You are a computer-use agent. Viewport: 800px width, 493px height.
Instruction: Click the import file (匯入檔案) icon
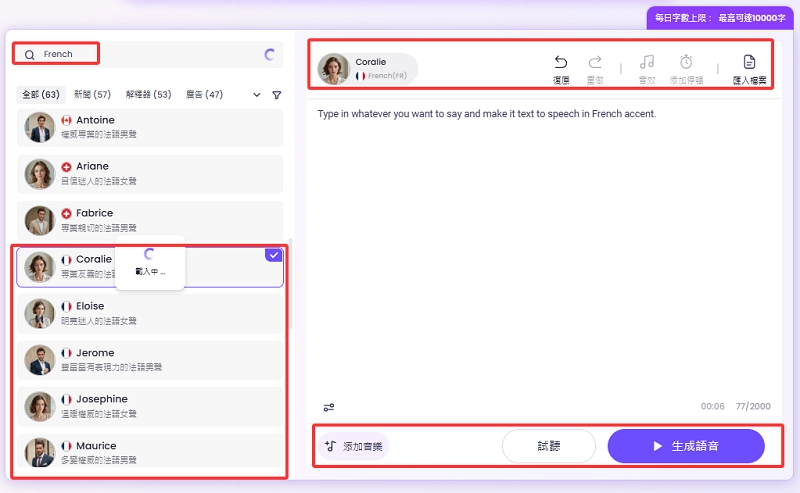tap(749, 62)
